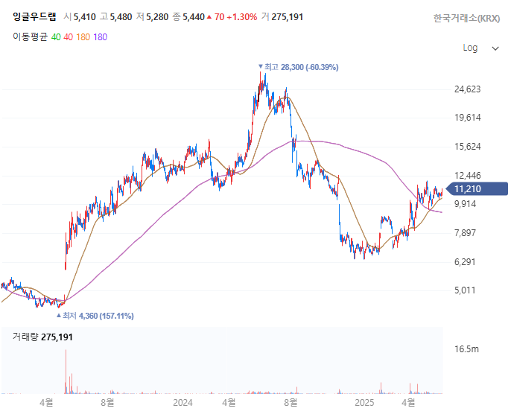
Task: Click the 2025 label on time axis
Action: click(364, 403)
